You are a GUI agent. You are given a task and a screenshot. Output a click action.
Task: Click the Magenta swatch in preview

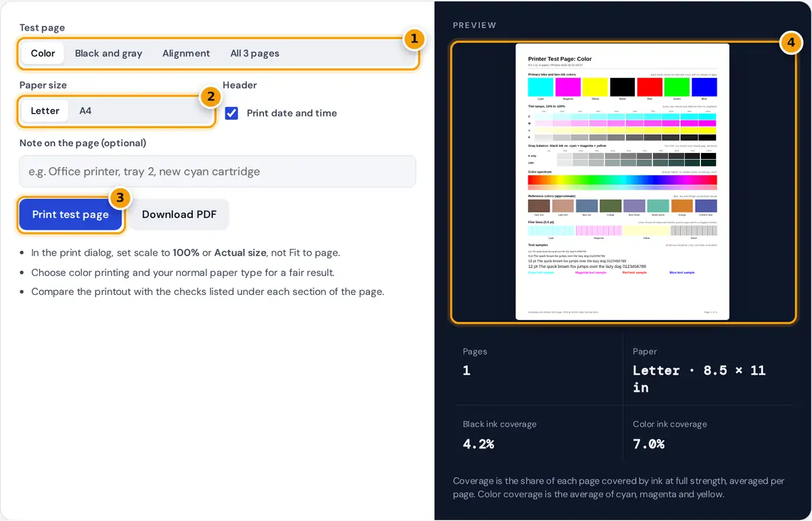[x=568, y=87]
